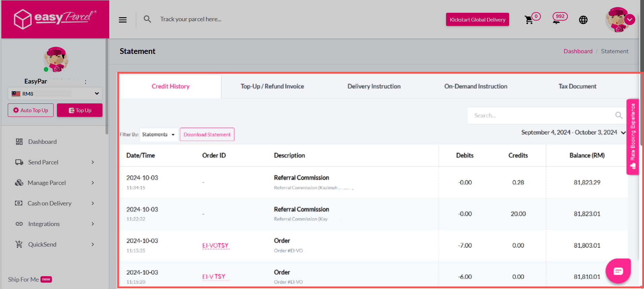Click the Cash on Delivery money icon

pos(19,203)
